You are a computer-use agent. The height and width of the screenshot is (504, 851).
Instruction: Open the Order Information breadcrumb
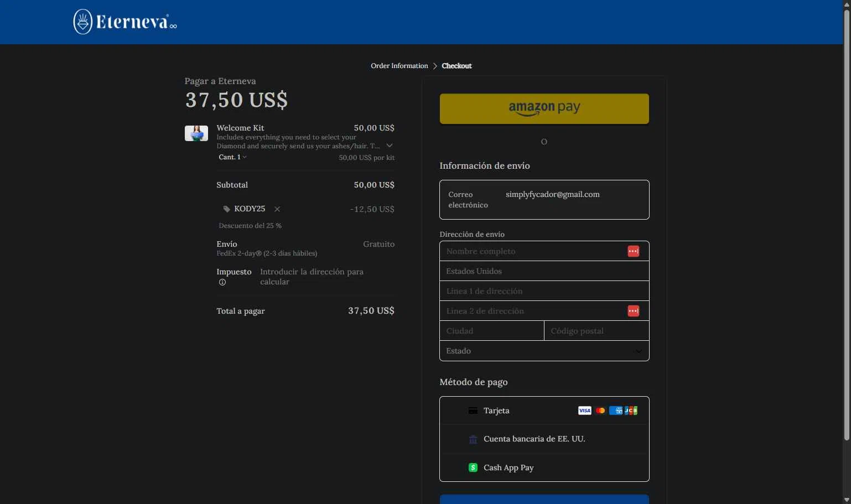click(399, 66)
